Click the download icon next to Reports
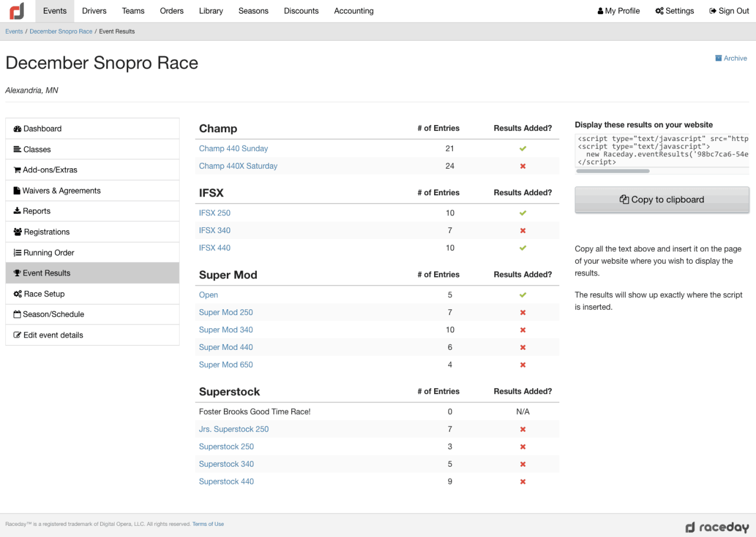 17,211
